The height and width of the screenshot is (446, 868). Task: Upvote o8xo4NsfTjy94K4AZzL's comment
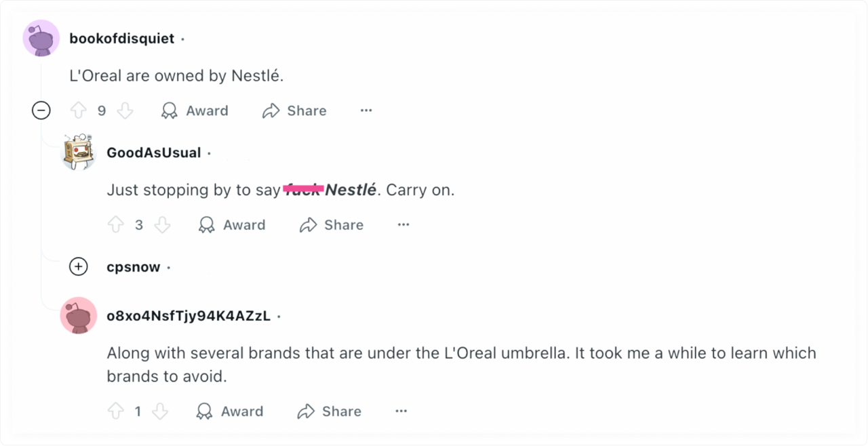(116, 411)
